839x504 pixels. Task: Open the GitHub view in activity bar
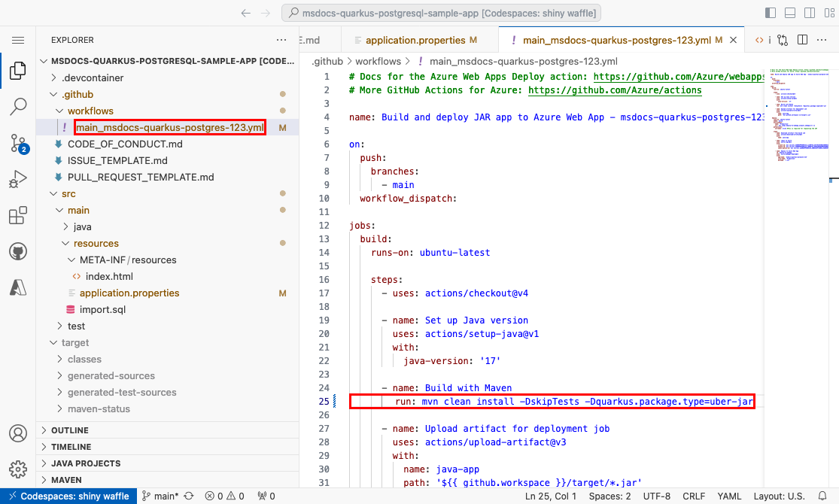[x=18, y=252]
